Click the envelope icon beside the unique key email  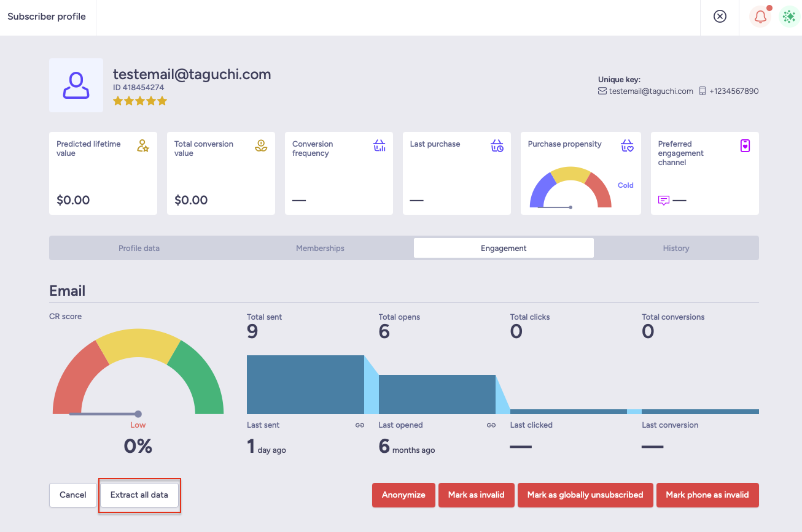(x=602, y=91)
